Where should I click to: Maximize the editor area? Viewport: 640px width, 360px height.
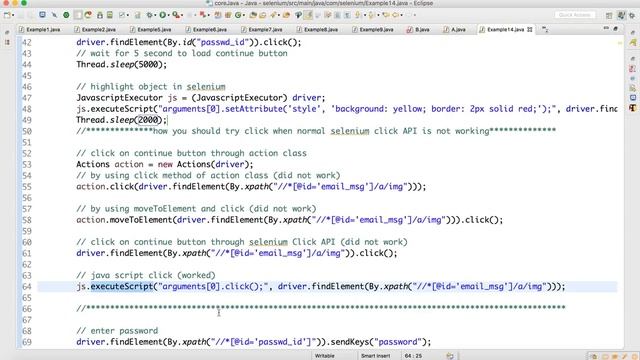[x=616, y=29]
